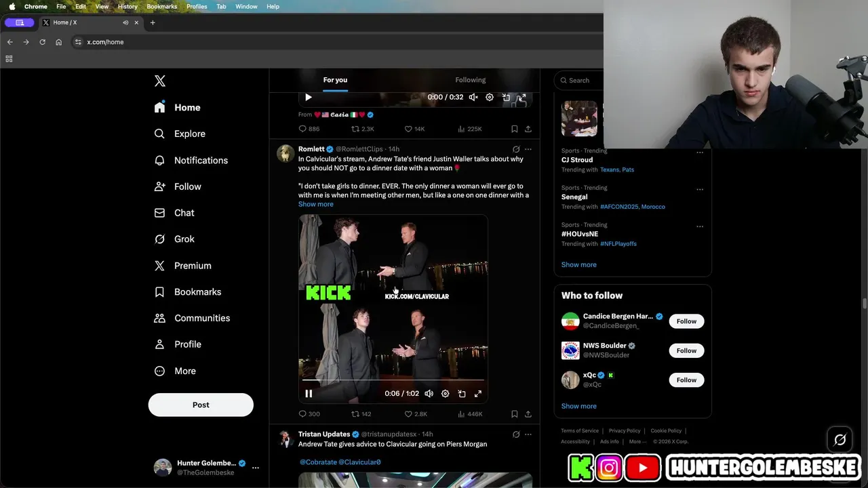Screen dimensions: 868x488
Task: Open Notifications in the sidebar
Action: pyautogui.click(x=191, y=160)
